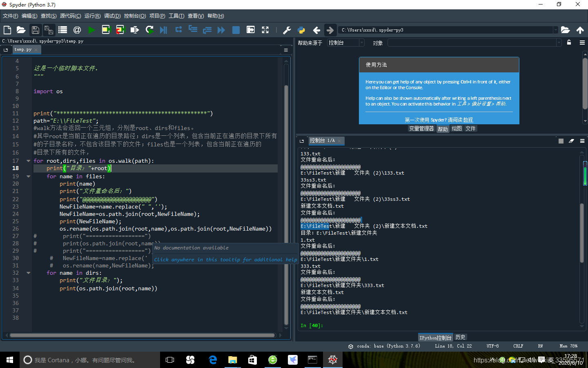
Task: Select the IPython控制台 tab
Action: (435, 337)
